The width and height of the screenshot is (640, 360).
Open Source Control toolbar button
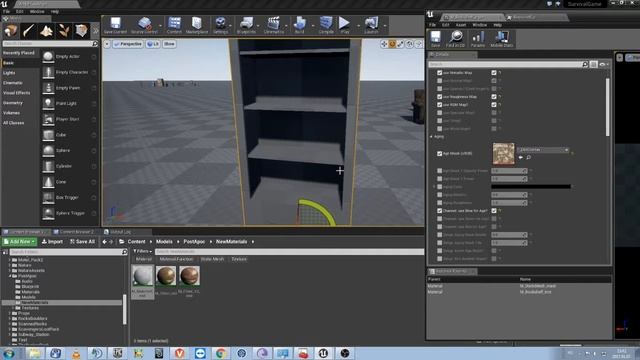click(144, 25)
